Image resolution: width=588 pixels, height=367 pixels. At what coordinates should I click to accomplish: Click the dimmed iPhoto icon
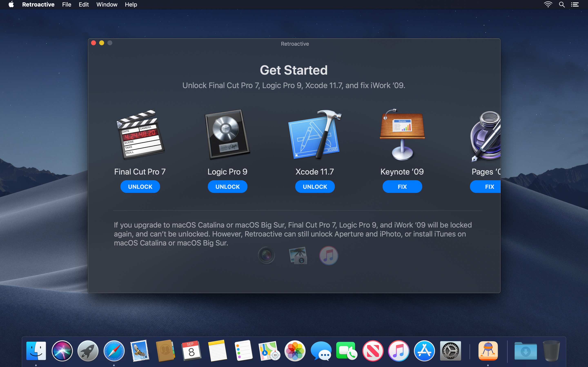[x=298, y=255]
